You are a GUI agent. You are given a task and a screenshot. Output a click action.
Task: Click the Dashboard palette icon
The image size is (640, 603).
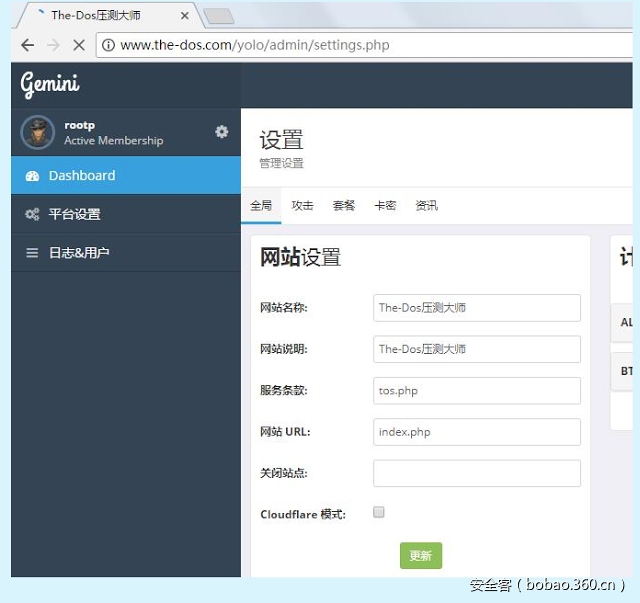click(32, 176)
